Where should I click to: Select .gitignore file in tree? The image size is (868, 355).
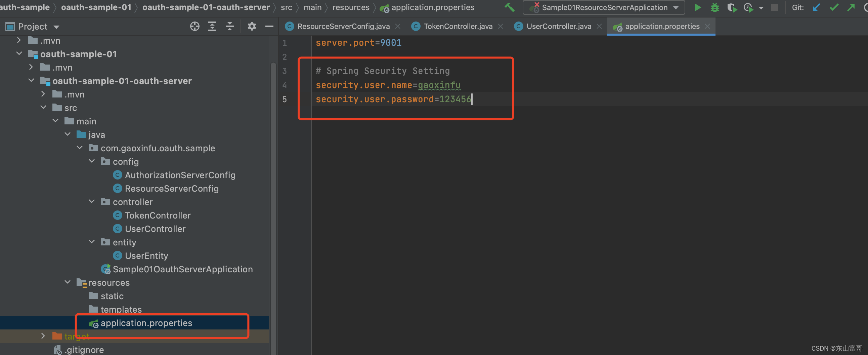coord(84,350)
